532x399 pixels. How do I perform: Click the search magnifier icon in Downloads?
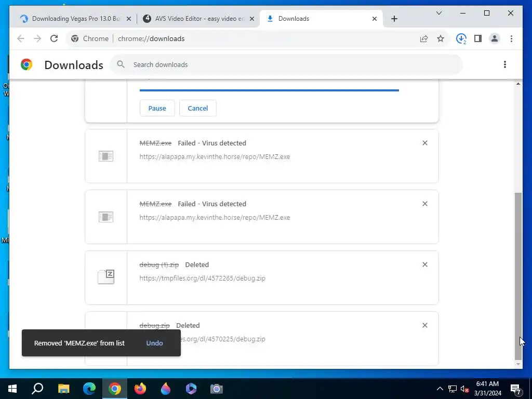click(x=121, y=64)
